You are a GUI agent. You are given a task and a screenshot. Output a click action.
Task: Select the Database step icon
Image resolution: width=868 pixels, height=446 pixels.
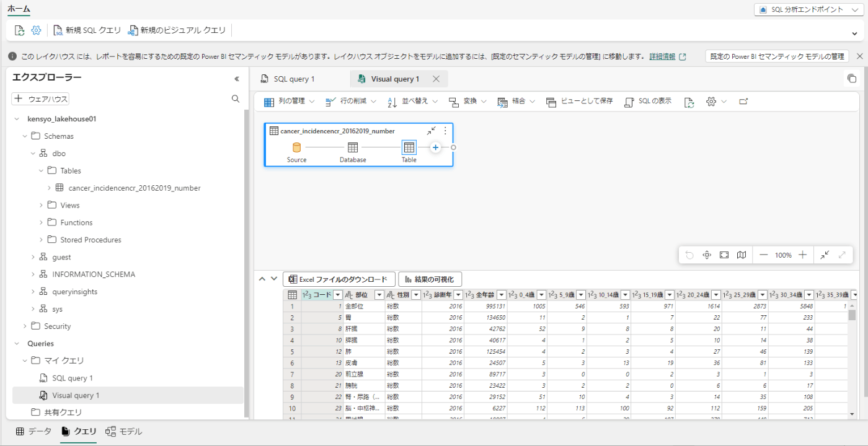(353, 147)
